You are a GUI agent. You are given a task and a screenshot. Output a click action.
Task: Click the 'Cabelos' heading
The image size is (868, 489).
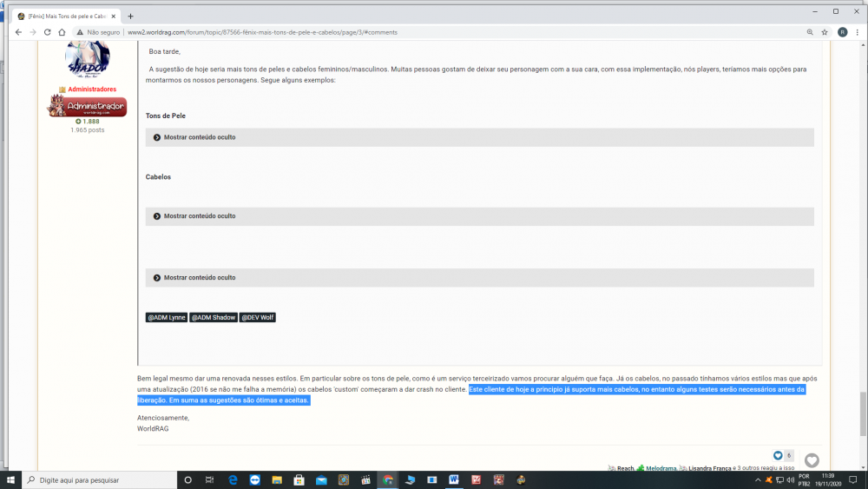click(x=158, y=177)
